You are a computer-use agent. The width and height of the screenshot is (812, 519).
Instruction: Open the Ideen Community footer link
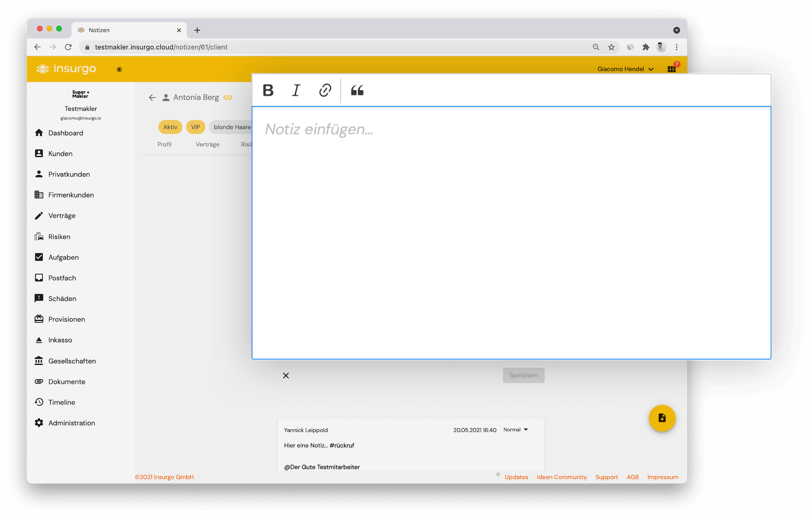[562, 477]
